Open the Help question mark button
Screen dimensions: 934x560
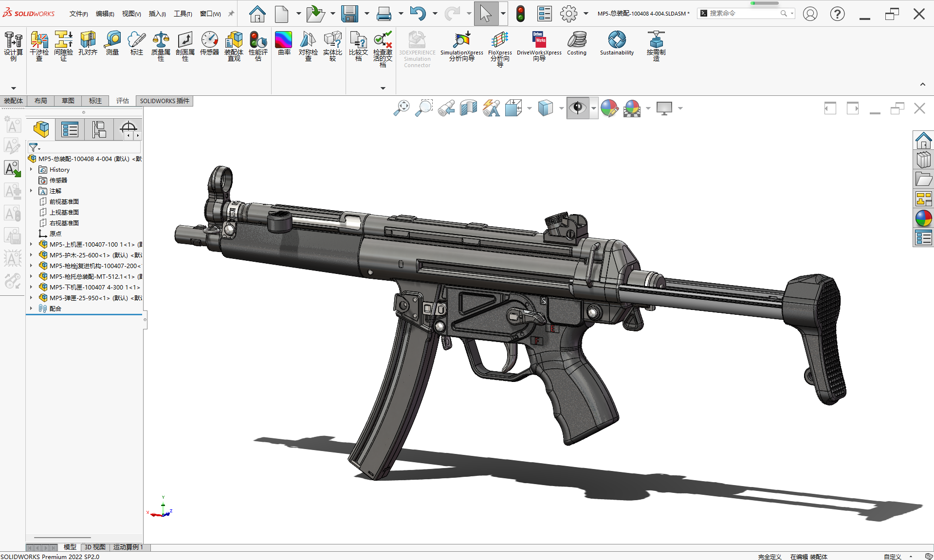point(837,14)
